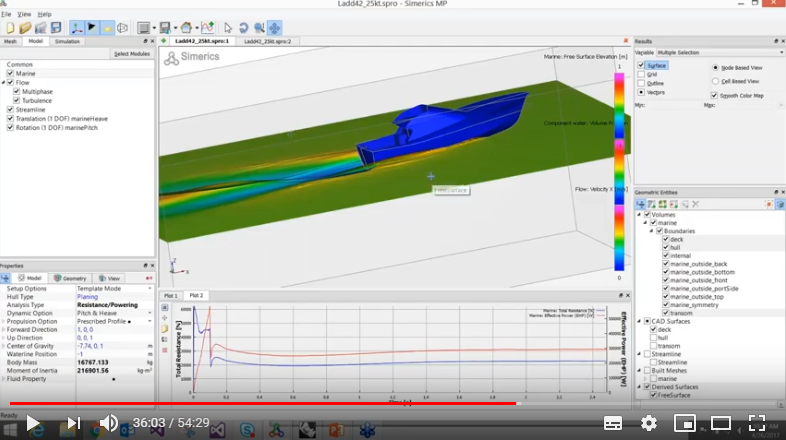
Task: Uncheck the Surface checkbox in Results panel
Action: click(x=641, y=65)
